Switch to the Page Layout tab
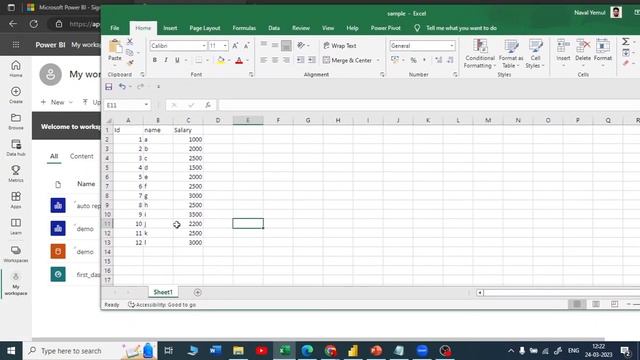Screen dimensions: 640x360 [205, 28]
